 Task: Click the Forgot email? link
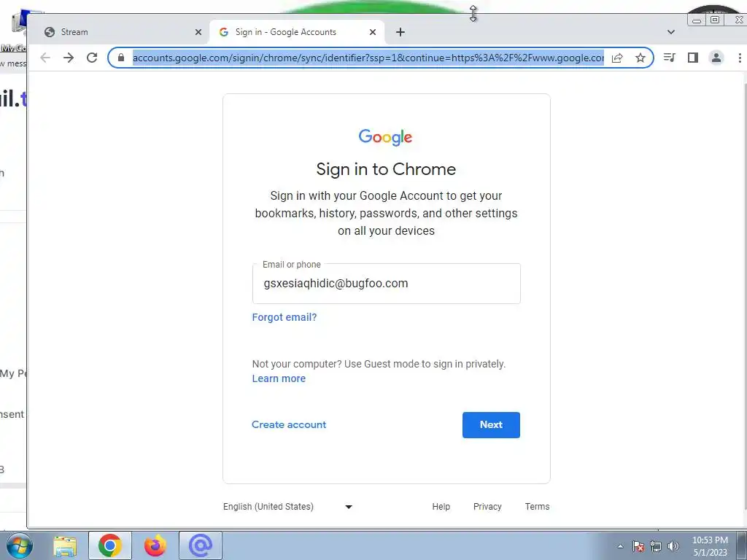285,317
